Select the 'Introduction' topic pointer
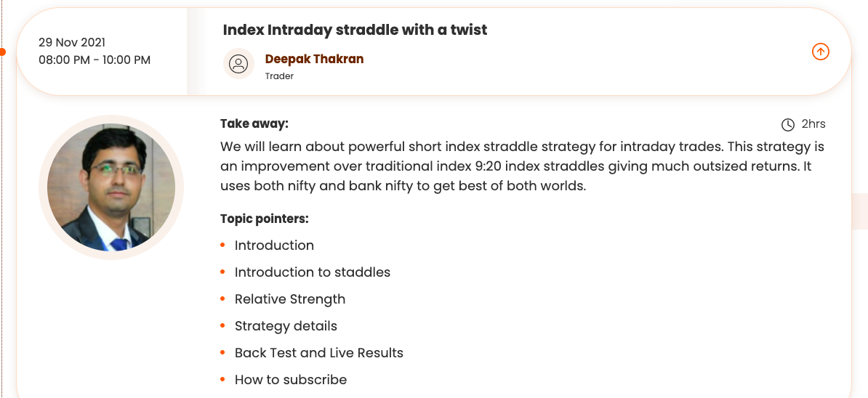Image resolution: width=868 pixels, height=398 pixels. 274,245
